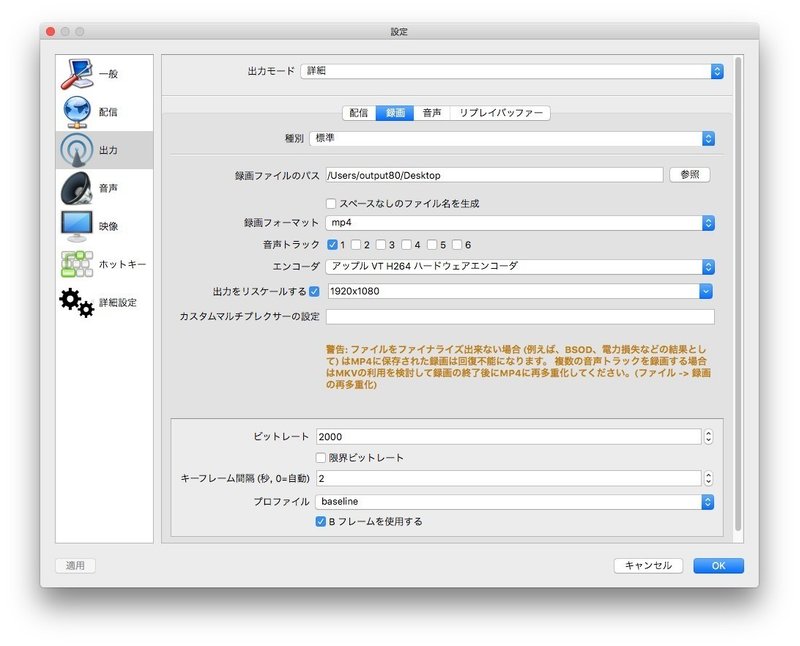Close the 設定 window with red button

[x=50, y=32]
